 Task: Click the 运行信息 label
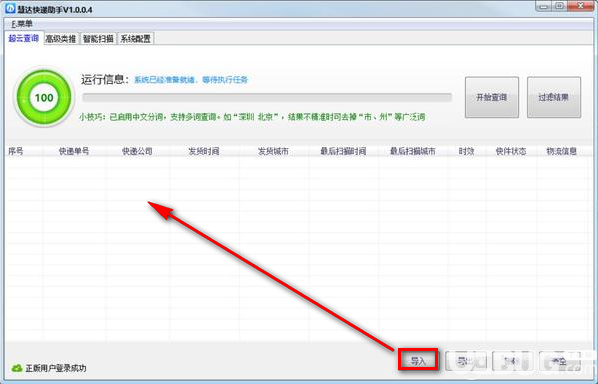[105, 79]
